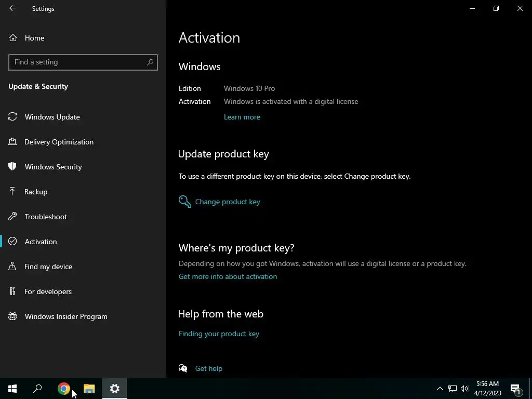Click the Find my device icon
This screenshot has height=399, width=532.
click(x=12, y=267)
